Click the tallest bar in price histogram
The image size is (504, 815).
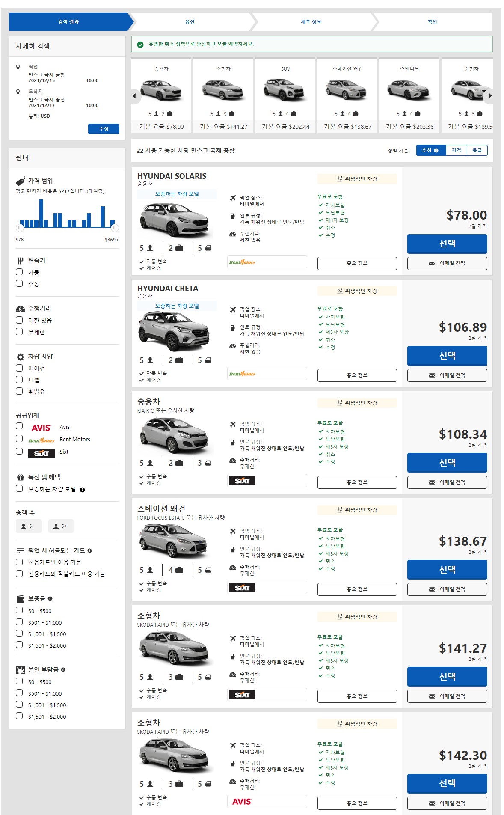click(42, 213)
